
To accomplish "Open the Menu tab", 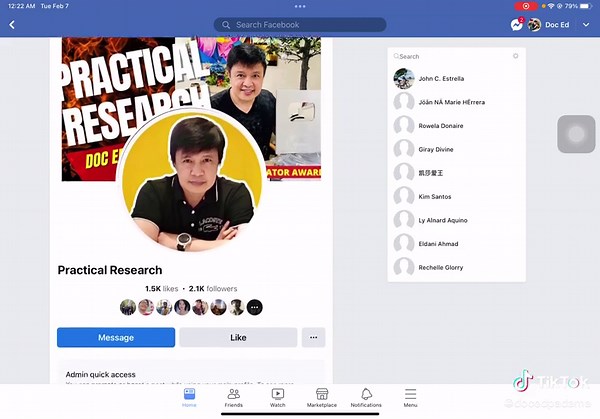I will [x=410, y=398].
